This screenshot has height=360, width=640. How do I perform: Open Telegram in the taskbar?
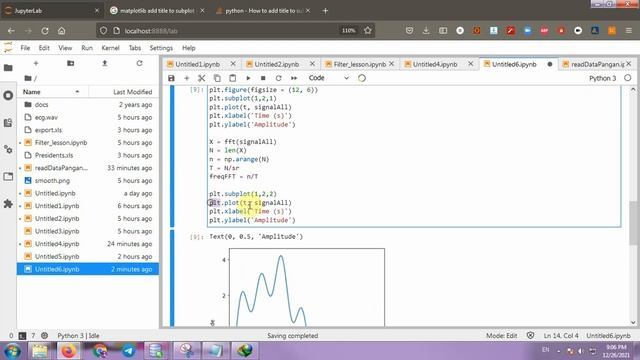129,351
